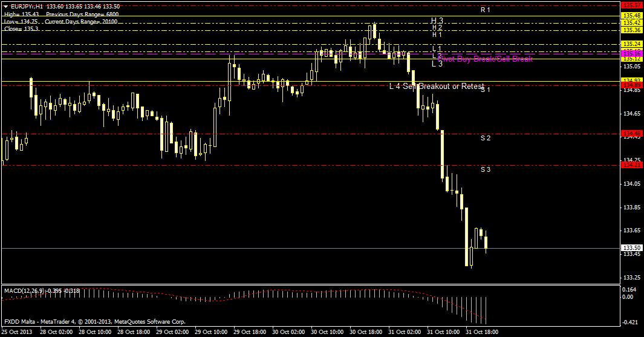Click the magenta 135.16 pivot price tag
644x337 pixels.
pos(632,54)
